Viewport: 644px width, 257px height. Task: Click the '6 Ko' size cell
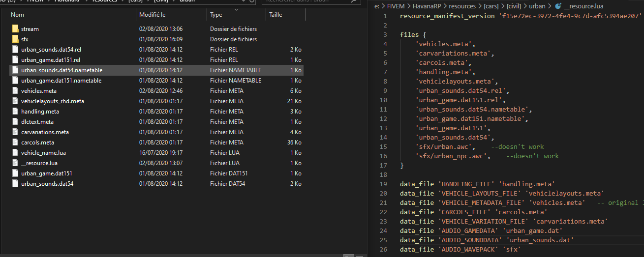[296, 91]
